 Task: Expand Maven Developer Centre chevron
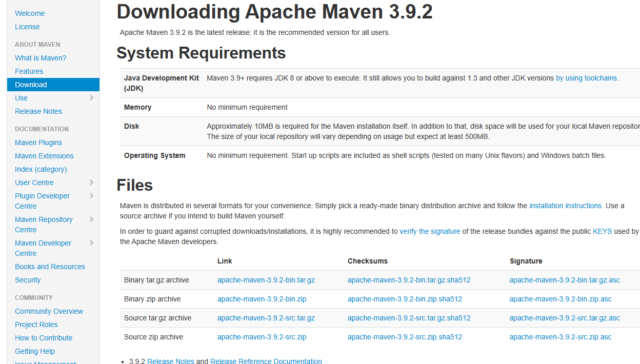click(x=91, y=242)
